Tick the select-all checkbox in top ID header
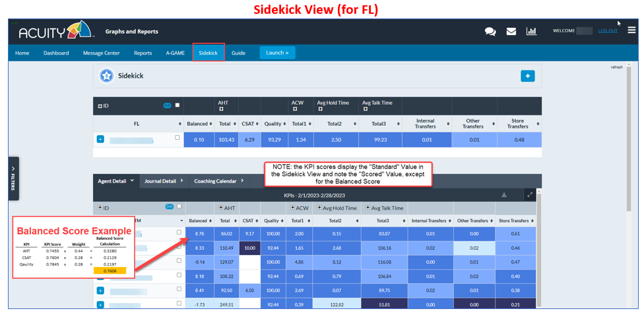 point(177,105)
